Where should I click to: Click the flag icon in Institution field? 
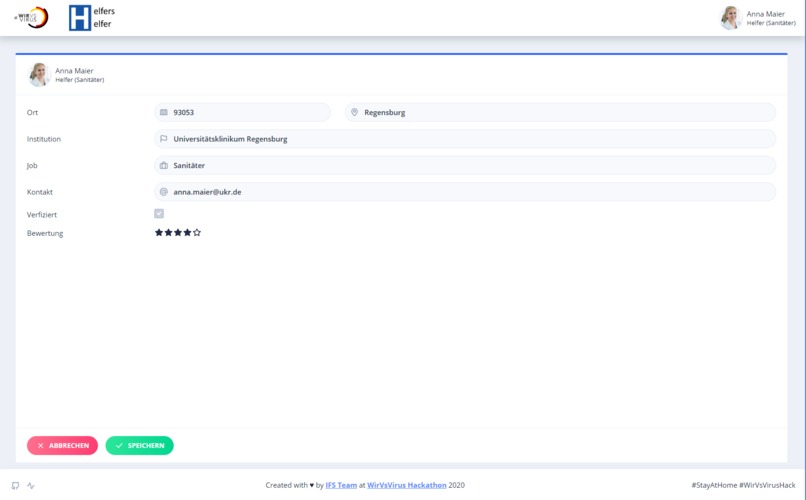[163, 139]
